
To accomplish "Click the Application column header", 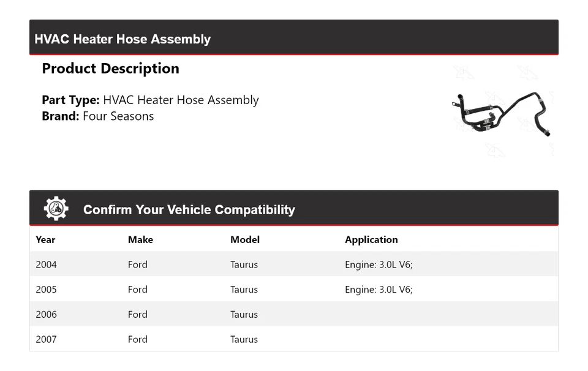I will 371,240.
